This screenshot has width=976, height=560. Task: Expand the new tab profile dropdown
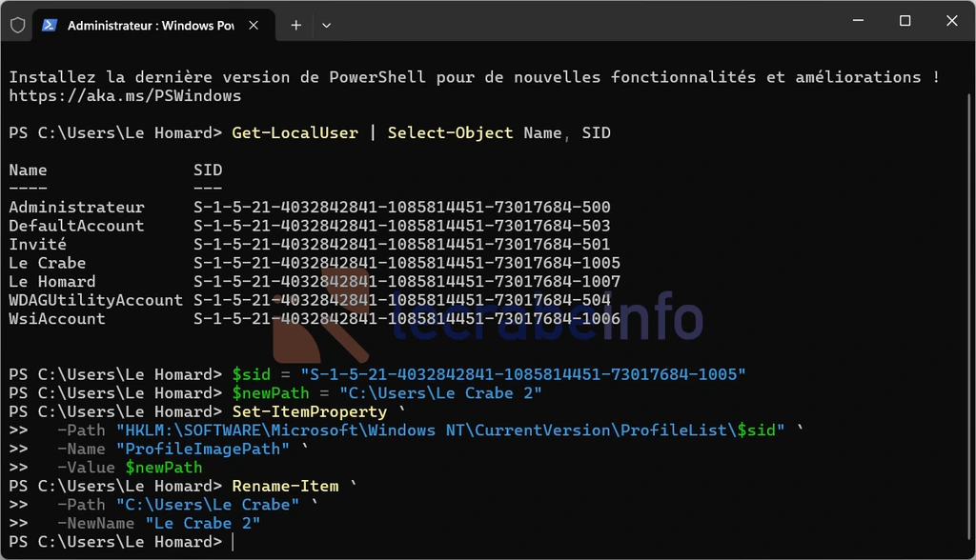(326, 26)
